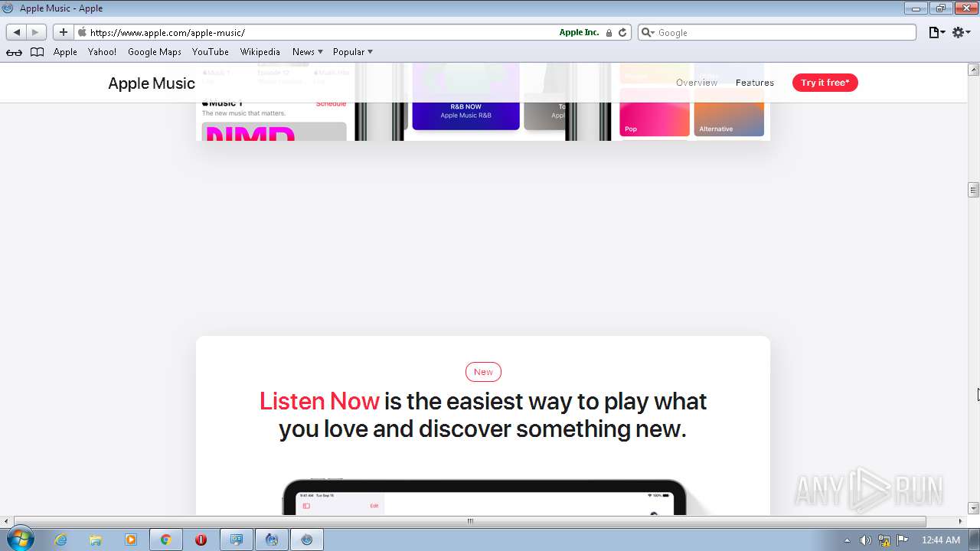Open the Apple bookmark
This screenshot has height=551, width=980.
tap(65, 52)
